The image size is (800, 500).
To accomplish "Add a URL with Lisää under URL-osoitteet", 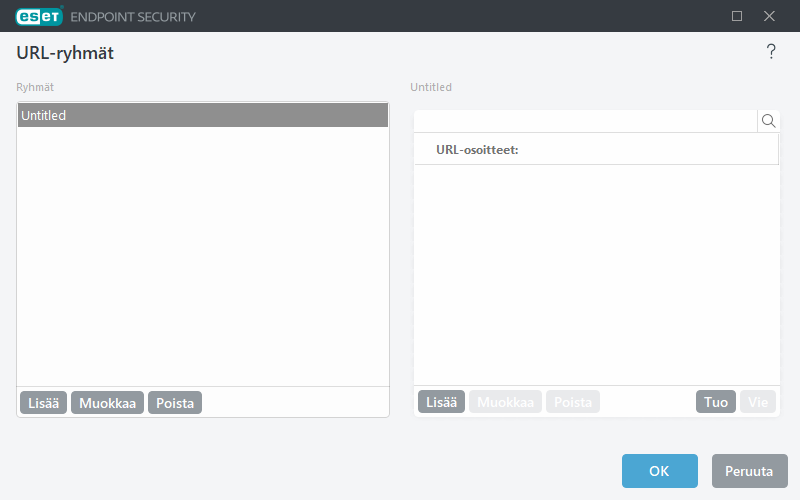I will click(441, 402).
